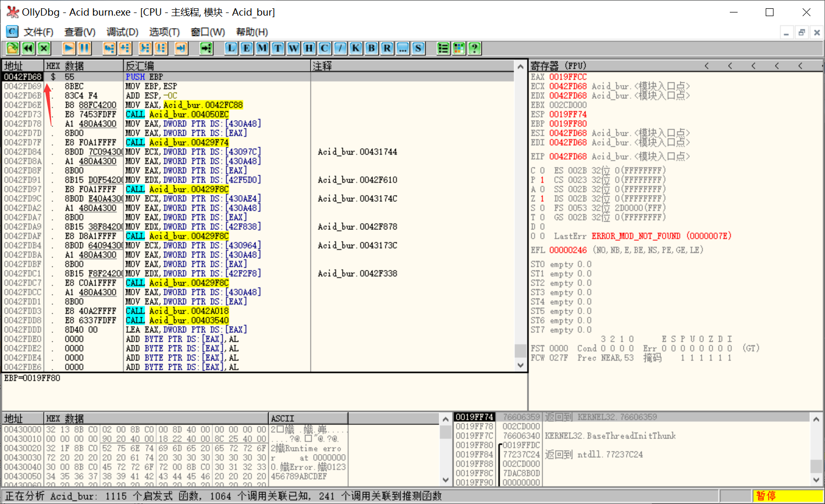Open Source window with S button
Screen dimensions: 825x504
coord(418,48)
